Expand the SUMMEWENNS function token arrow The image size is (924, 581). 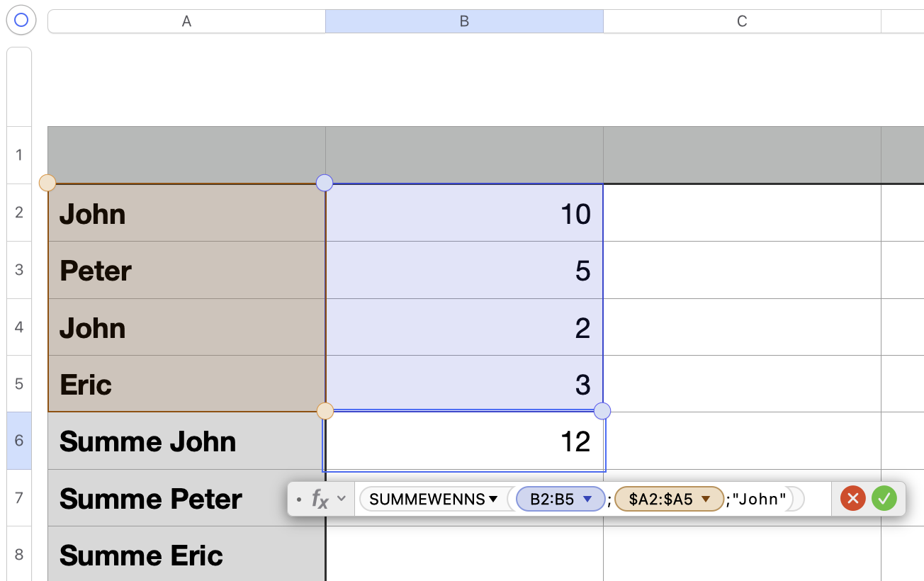point(493,500)
